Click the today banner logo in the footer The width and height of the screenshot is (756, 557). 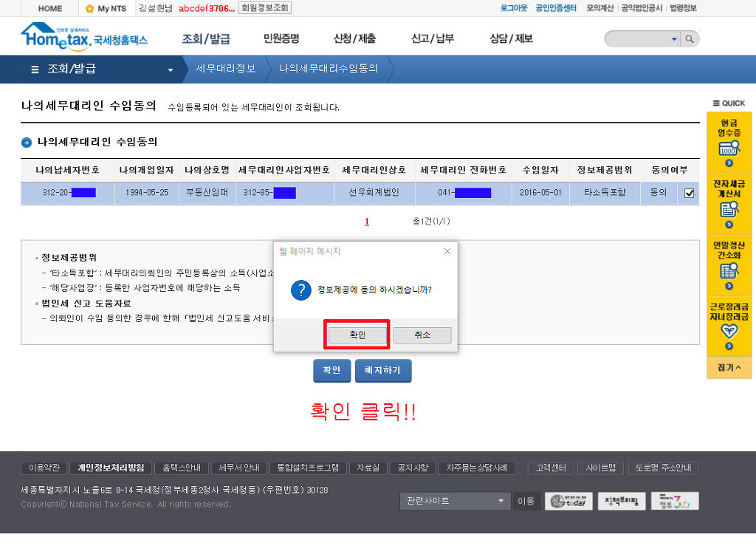(x=568, y=501)
